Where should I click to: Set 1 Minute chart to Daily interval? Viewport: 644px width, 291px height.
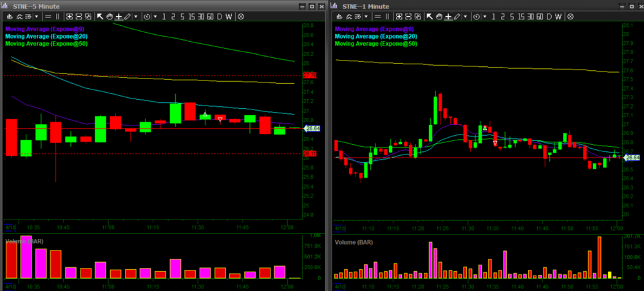pyautogui.click(x=549, y=16)
